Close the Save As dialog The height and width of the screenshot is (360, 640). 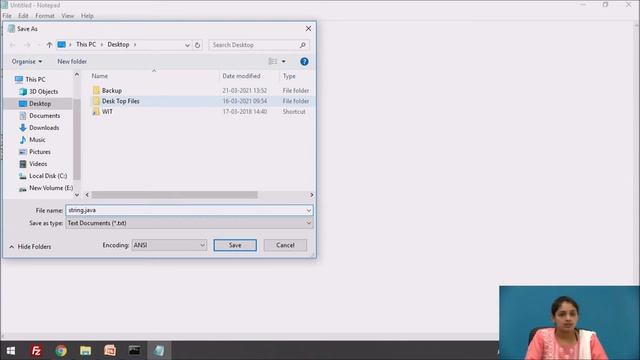tap(308, 29)
